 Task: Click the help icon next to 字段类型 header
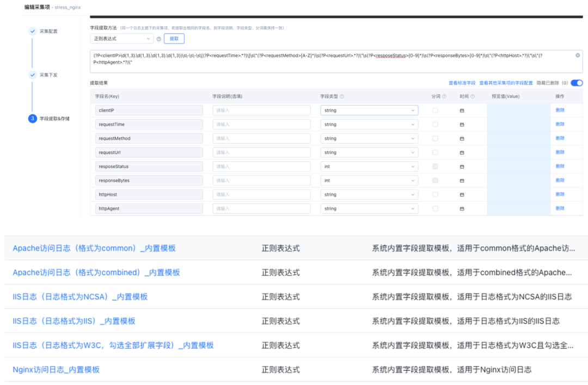click(341, 96)
